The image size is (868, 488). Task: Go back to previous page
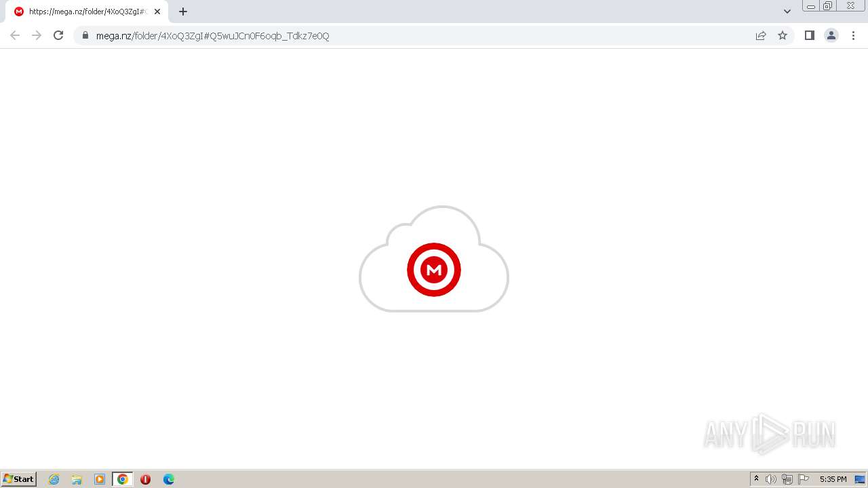point(15,35)
